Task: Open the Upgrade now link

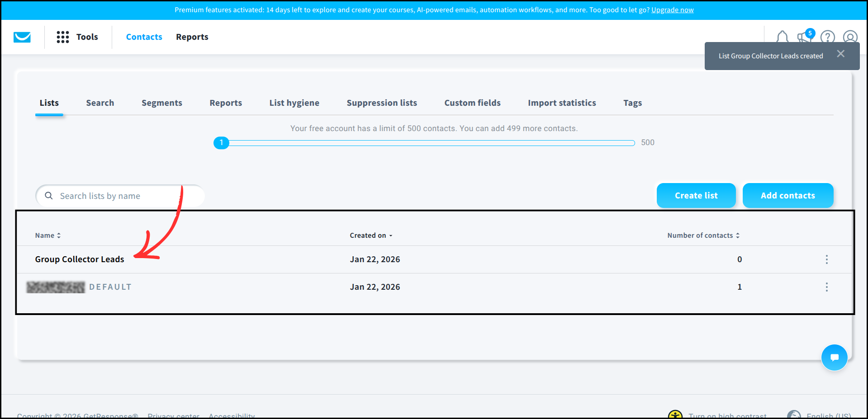Action: (672, 9)
